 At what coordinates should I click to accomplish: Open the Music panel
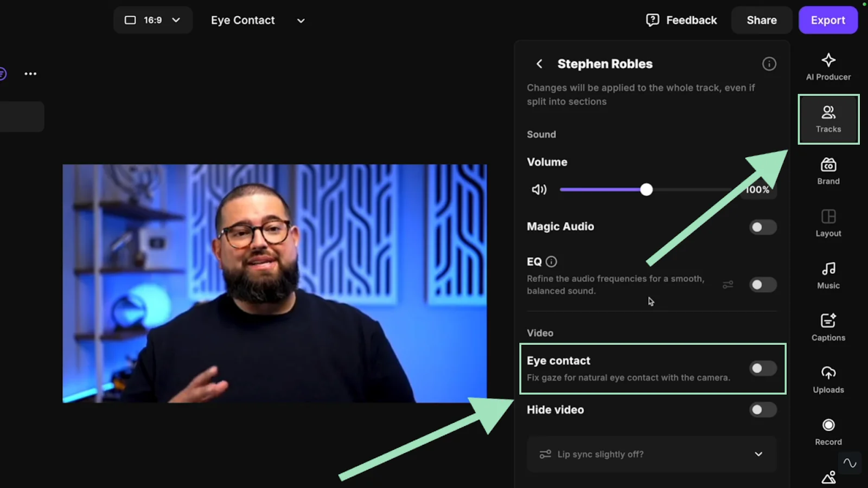tap(828, 274)
